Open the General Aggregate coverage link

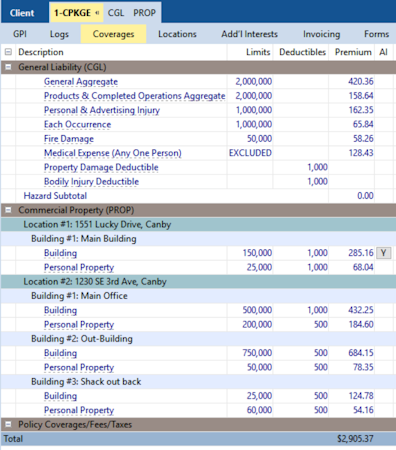pos(81,82)
